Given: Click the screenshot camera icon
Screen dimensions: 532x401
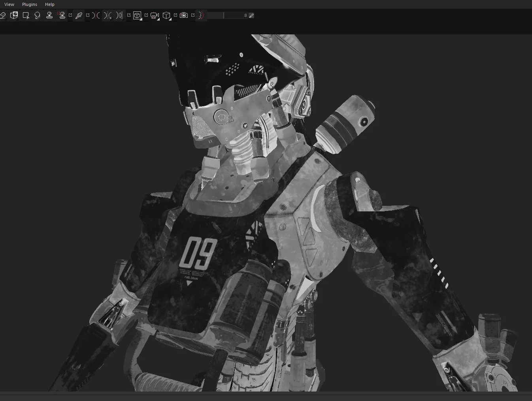Looking at the screenshot, I should click(x=184, y=15).
